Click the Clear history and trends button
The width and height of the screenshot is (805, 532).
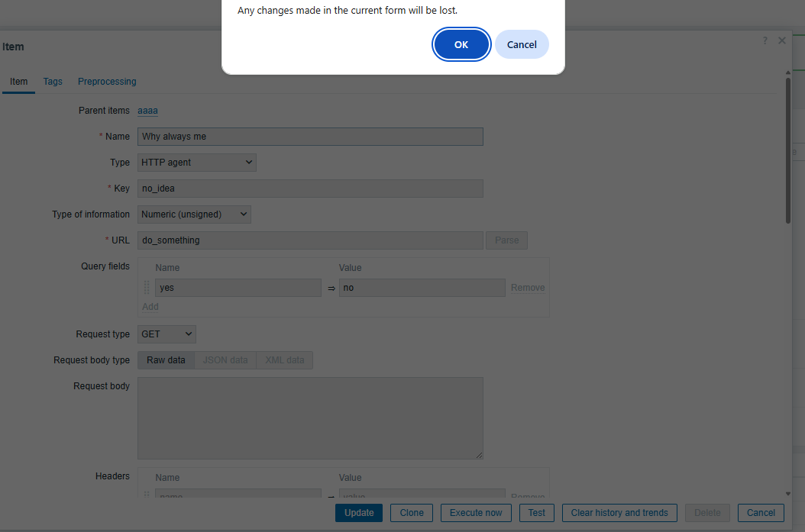tap(619, 513)
